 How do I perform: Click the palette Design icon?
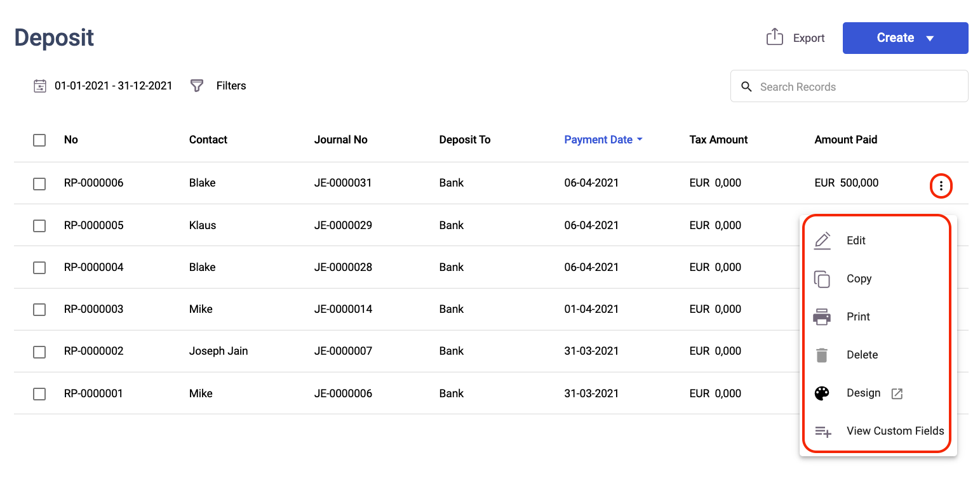point(822,393)
